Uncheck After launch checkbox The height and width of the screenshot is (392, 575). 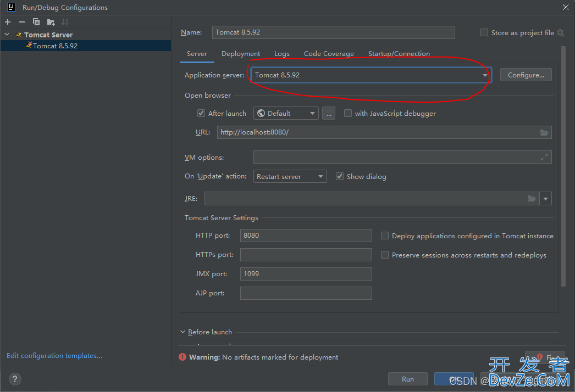201,113
